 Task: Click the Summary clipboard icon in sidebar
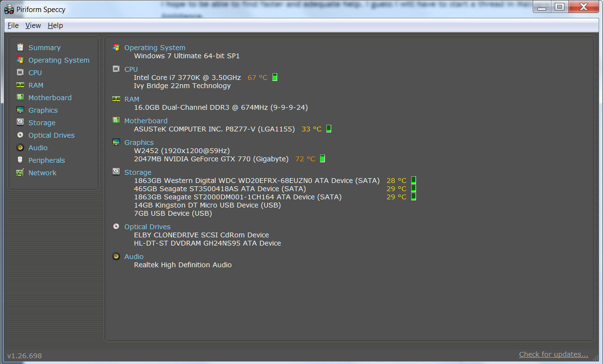click(x=20, y=47)
